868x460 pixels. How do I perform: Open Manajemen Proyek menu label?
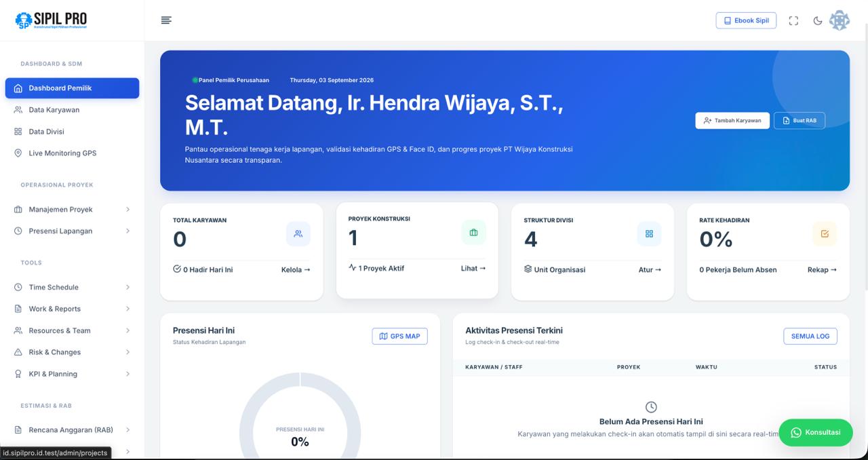coord(60,210)
